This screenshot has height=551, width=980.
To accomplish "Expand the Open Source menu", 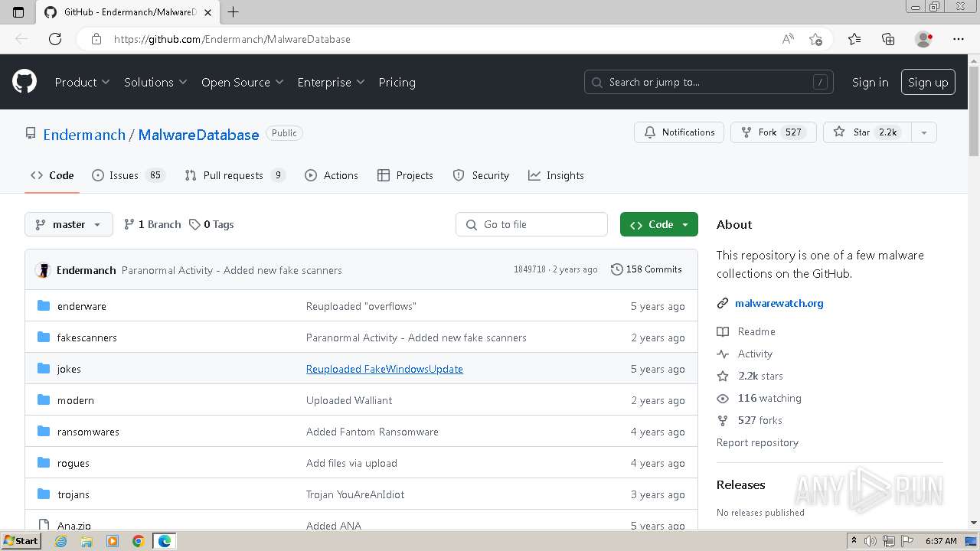I will pyautogui.click(x=242, y=82).
